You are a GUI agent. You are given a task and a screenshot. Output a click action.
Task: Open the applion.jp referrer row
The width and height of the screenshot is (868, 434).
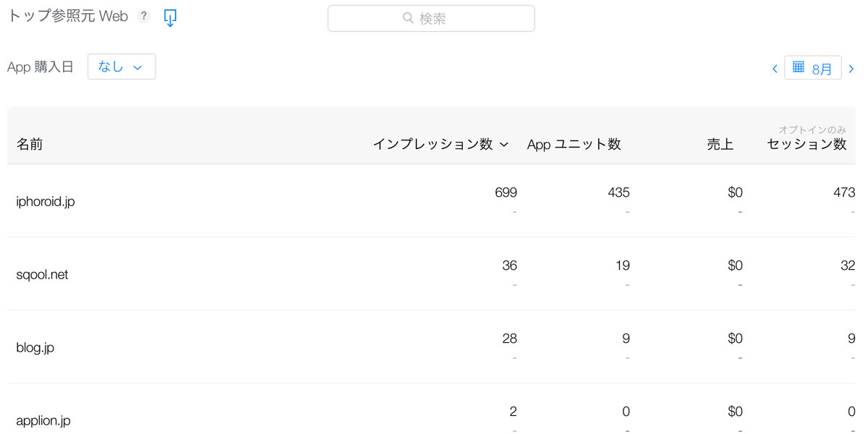pyautogui.click(x=43, y=420)
